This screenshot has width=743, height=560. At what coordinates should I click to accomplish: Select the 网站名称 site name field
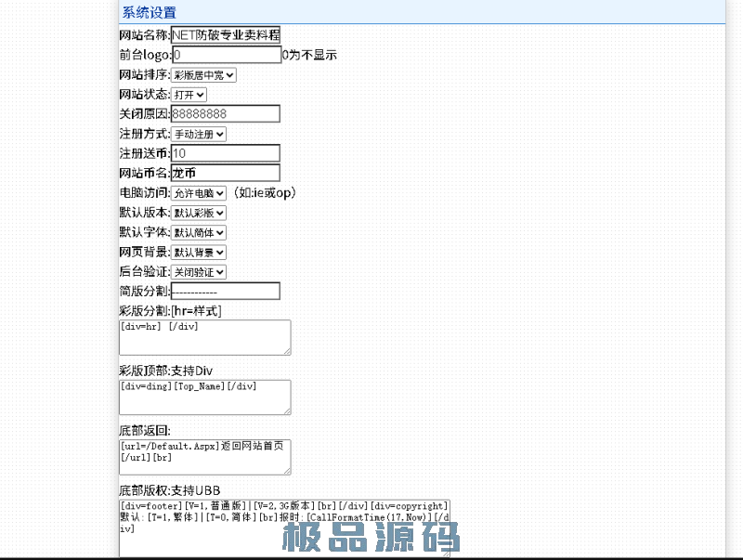(x=226, y=34)
